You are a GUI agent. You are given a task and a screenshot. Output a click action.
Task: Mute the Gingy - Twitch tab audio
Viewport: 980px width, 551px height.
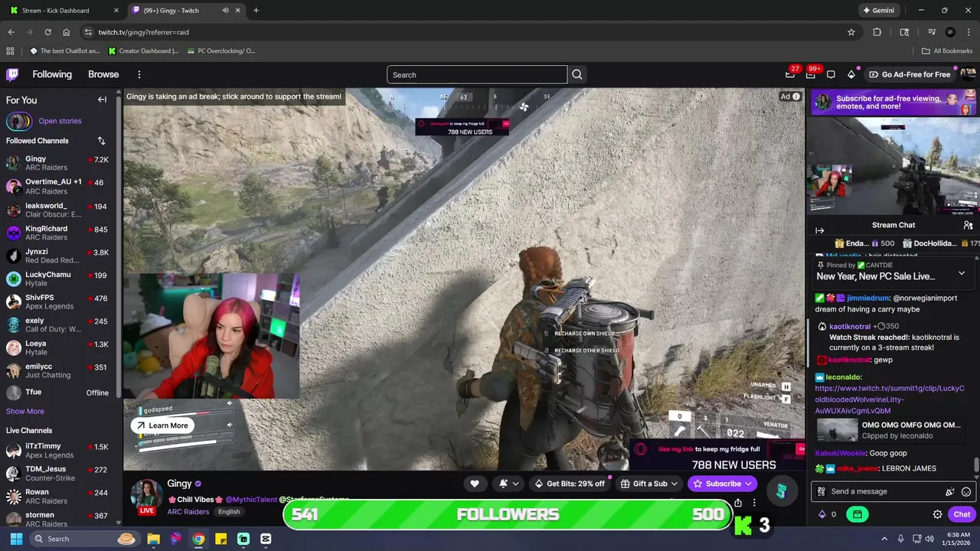pyautogui.click(x=225, y=11)
